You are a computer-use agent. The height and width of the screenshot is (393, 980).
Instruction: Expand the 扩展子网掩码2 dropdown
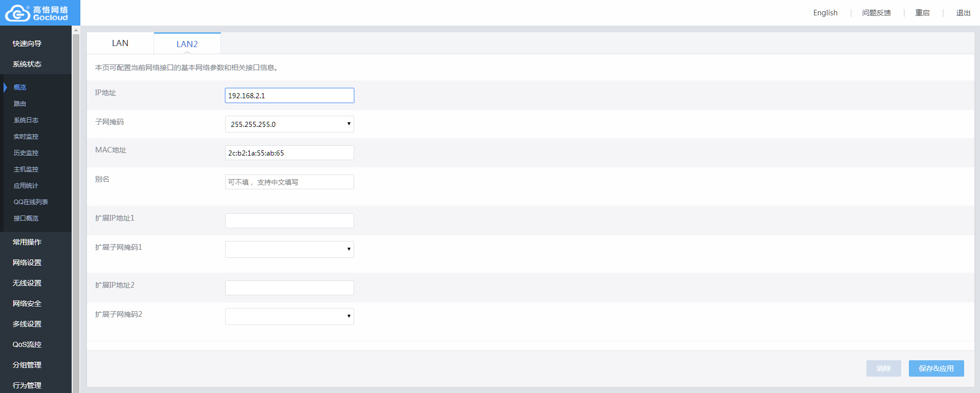coord(290,316)
